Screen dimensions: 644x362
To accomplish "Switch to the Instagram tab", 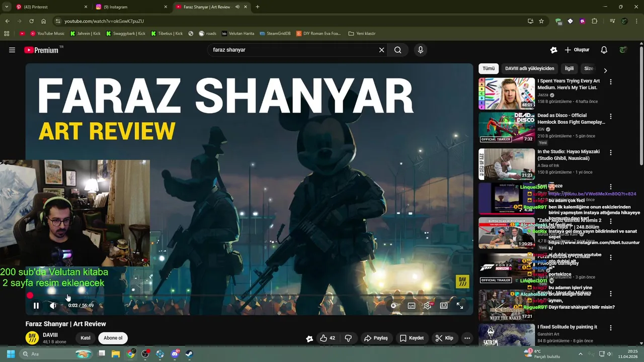I will [132, 7].
